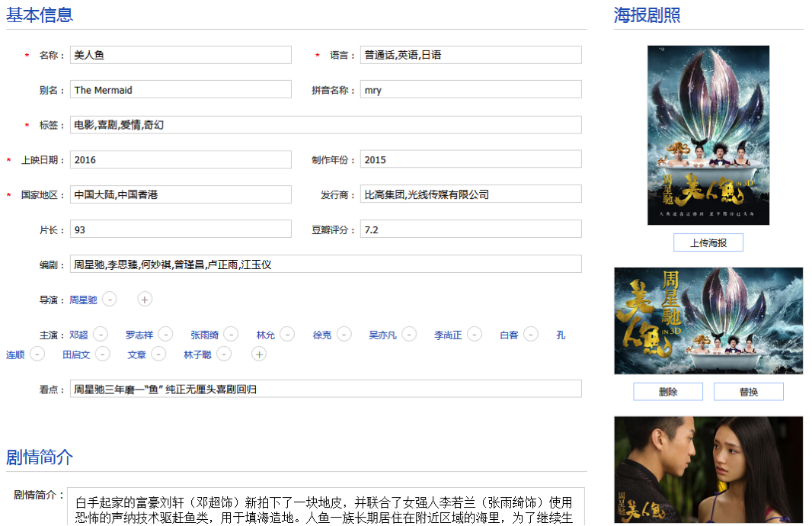This screenshot has width=812, height=526.
Task: Focus the 豆瓣评分 field showing 7.2
Action: 471,229
